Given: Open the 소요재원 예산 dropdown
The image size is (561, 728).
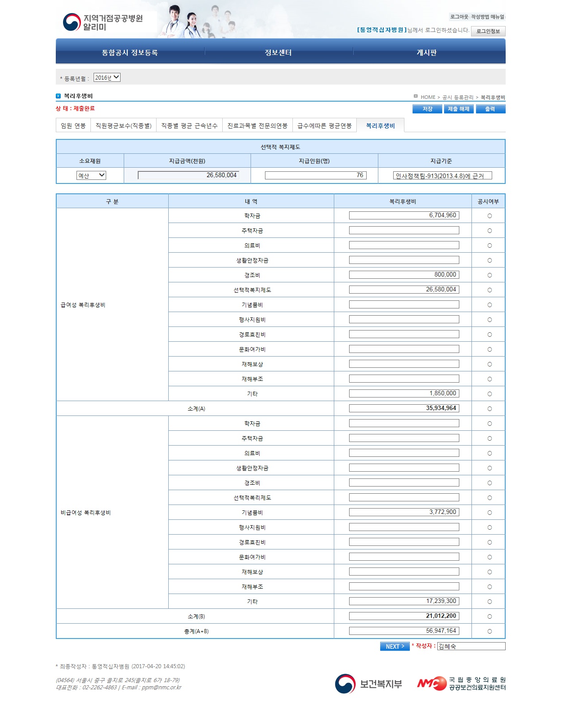Looking at the screenshot, I should point(91,175).
